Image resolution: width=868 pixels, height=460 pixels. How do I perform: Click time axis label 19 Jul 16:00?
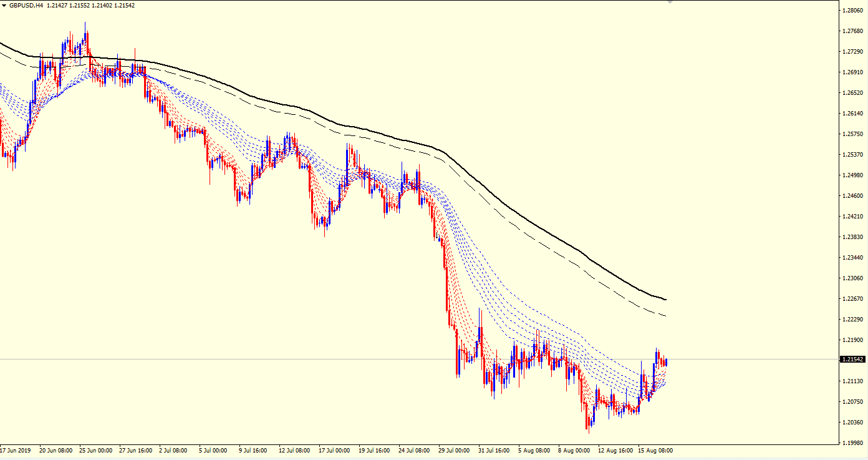point(375,450)
